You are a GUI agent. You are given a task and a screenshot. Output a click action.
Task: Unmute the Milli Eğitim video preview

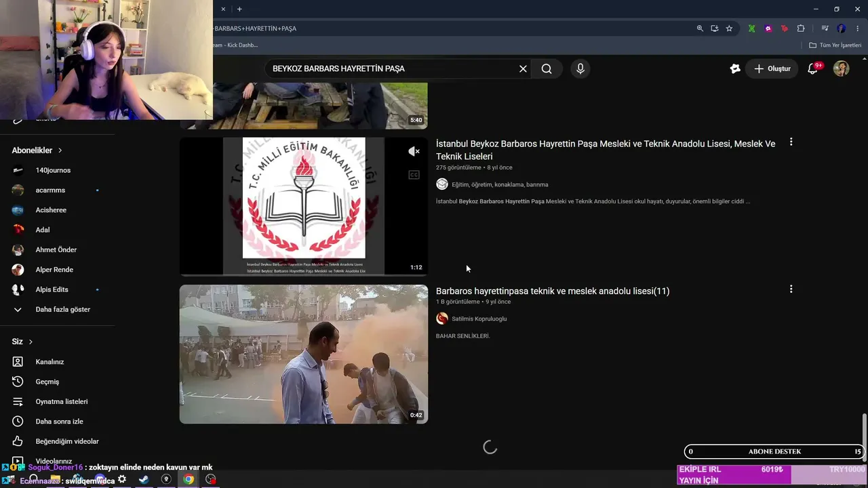coord(414,151)
